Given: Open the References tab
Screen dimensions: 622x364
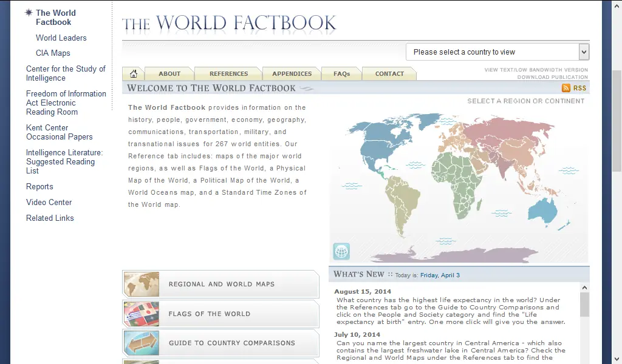Looking at the screenshot, I should click(x=228, y=73).
